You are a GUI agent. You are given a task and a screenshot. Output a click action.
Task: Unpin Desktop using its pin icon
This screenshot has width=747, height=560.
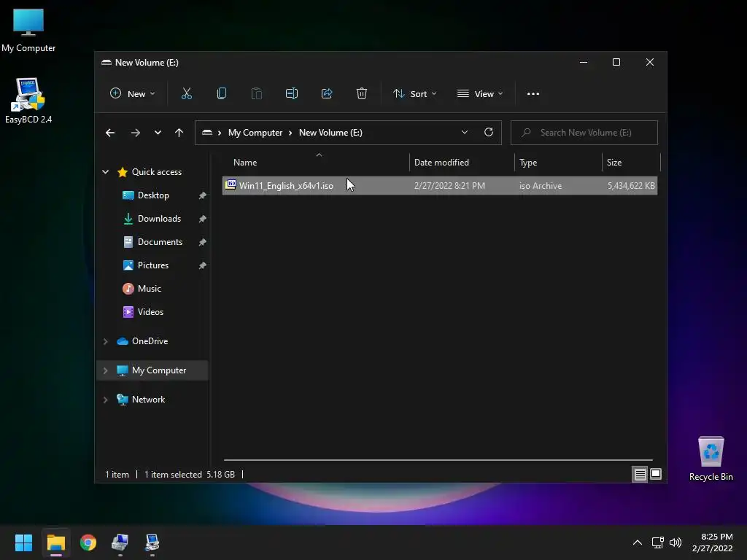pos(203,195)
